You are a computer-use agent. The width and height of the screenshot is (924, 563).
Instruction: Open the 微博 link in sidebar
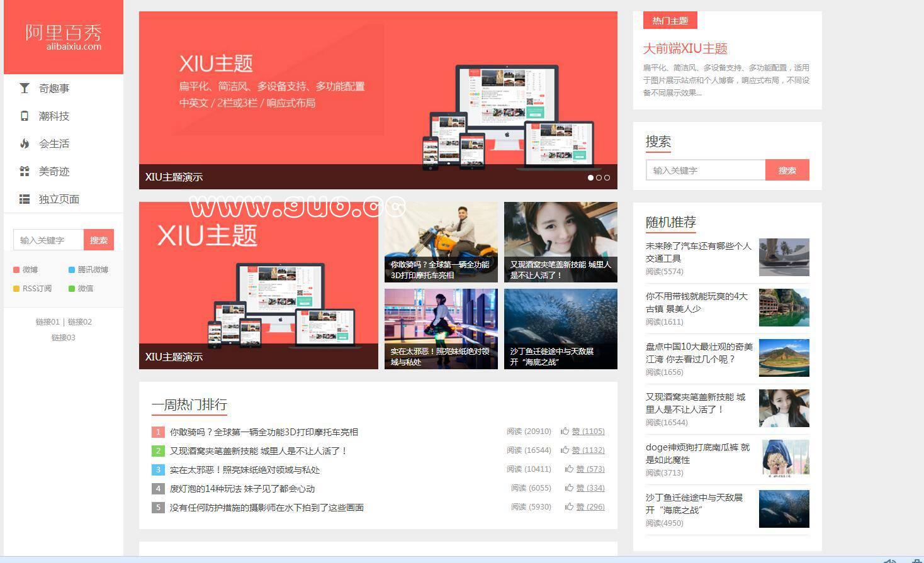pyautogui.click(x=30, y=270)
